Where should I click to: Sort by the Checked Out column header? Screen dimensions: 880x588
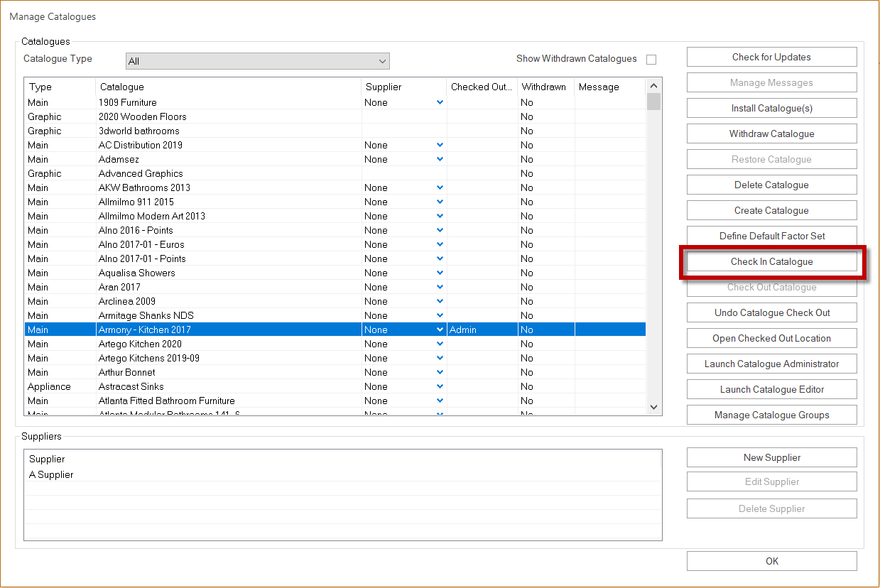pyautogui.click(x=482, y=87)
